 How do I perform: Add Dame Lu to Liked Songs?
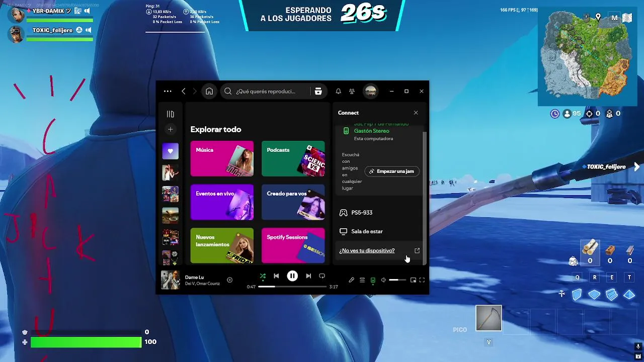click(x=229, y=280)
